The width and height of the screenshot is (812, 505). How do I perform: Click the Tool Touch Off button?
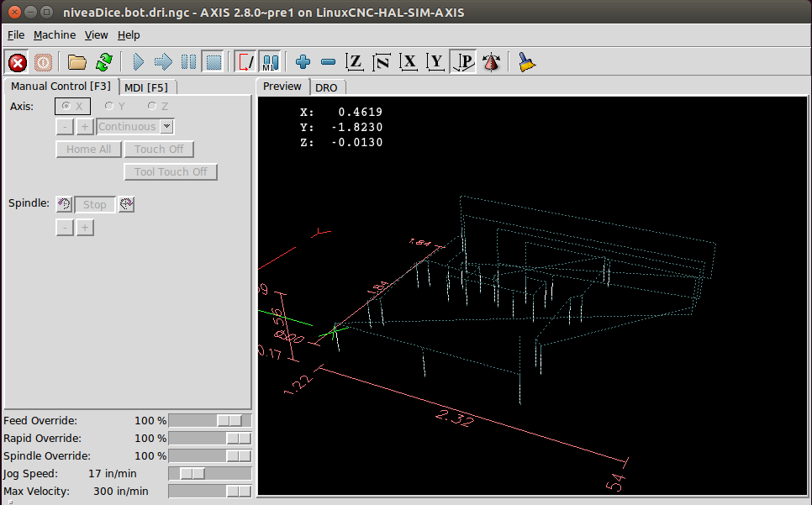coord(171,172)
